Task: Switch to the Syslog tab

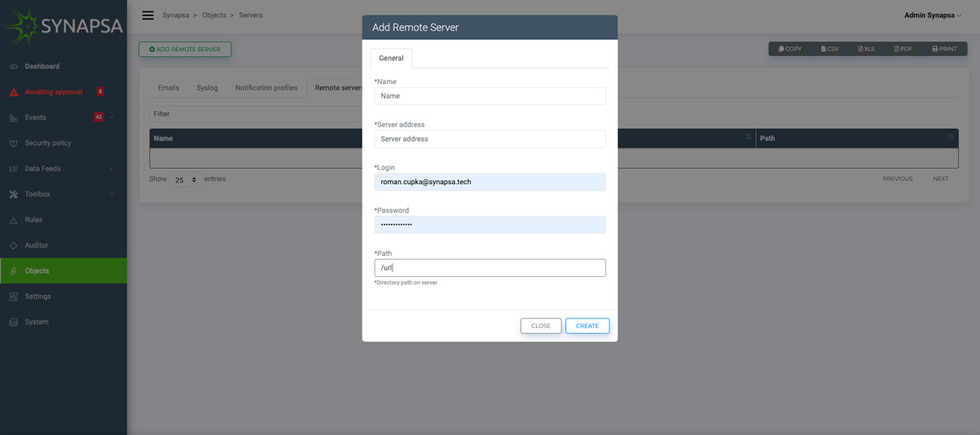Action: click(207, 88)
